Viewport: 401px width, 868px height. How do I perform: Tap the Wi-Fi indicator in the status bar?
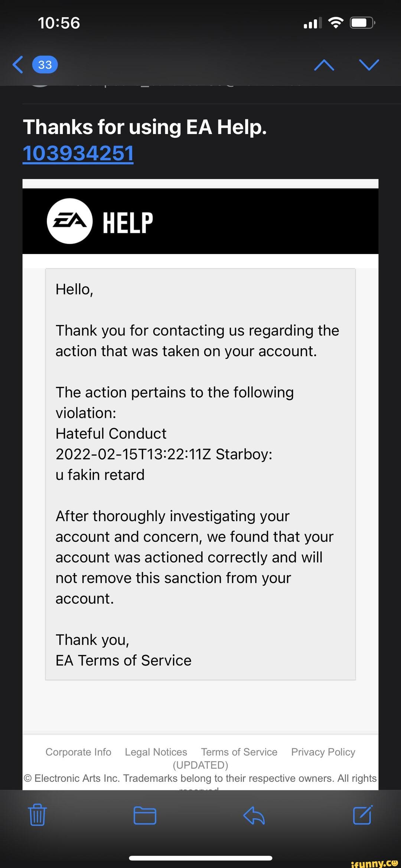(x=335, y=22)
